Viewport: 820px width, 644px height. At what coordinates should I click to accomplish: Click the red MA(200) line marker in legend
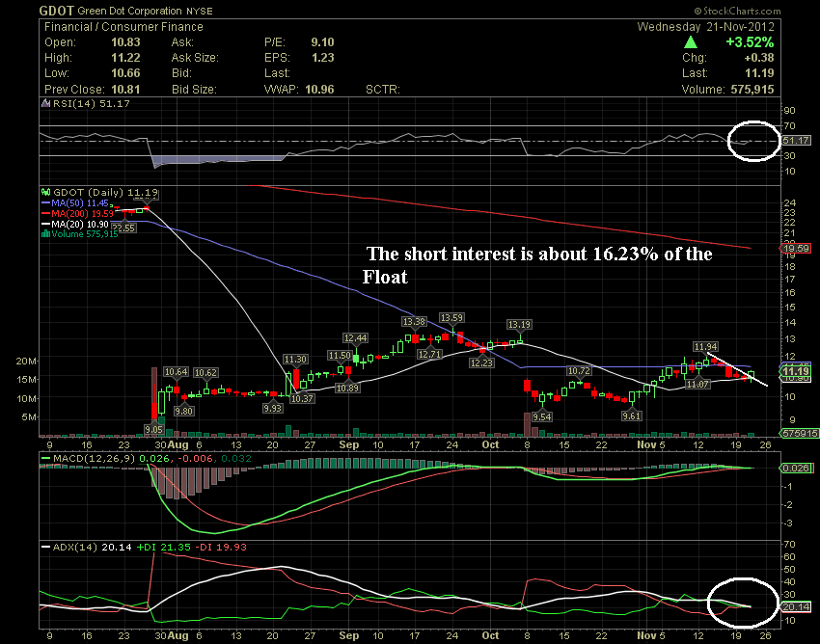pos(46,214)
